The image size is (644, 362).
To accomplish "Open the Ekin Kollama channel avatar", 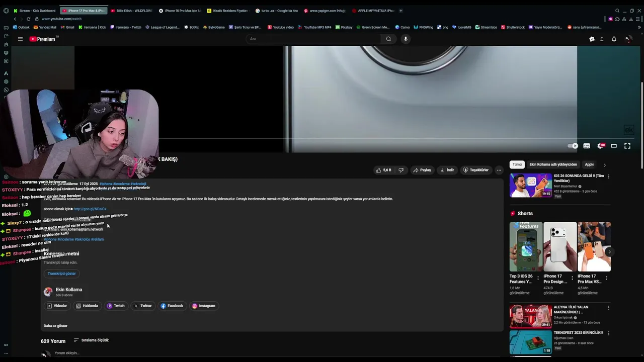I will [x=48, y=292].
